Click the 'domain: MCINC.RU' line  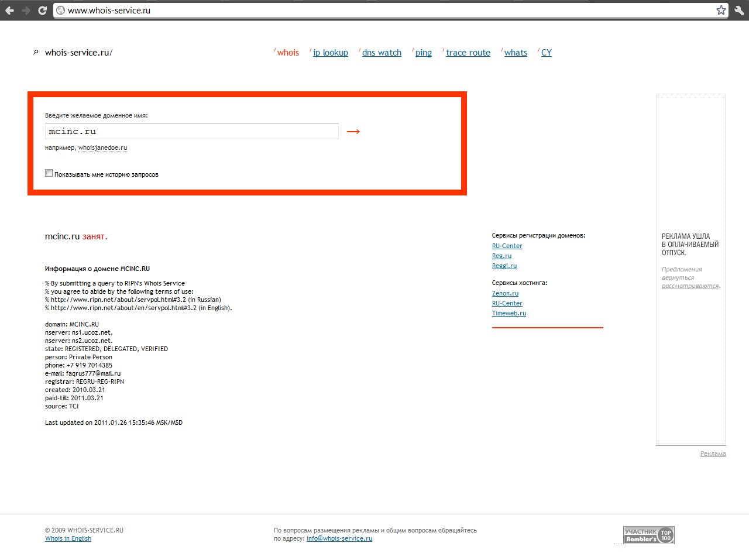[x=72, y=324]
